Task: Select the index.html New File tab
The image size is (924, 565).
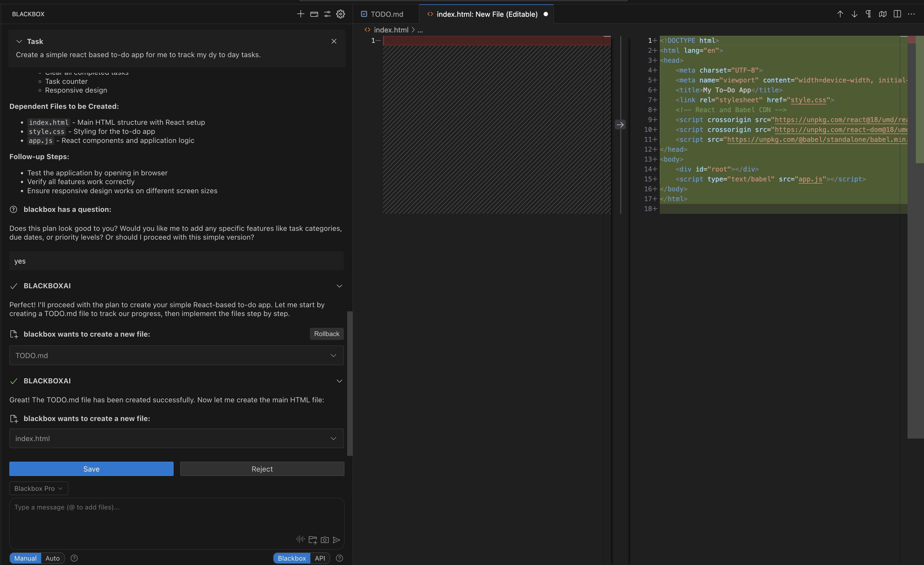Action: point(486,14)
